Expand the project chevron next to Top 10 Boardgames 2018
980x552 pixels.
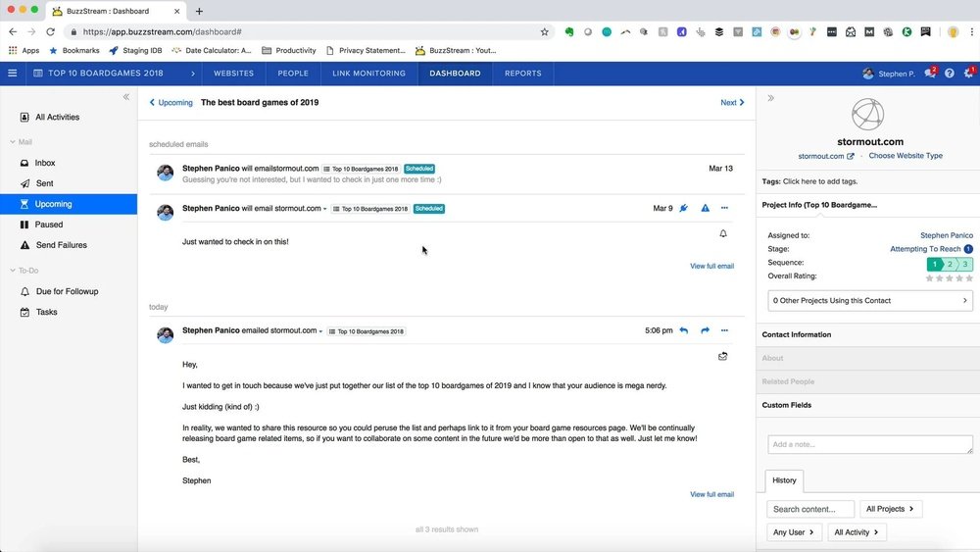[192, 74]
